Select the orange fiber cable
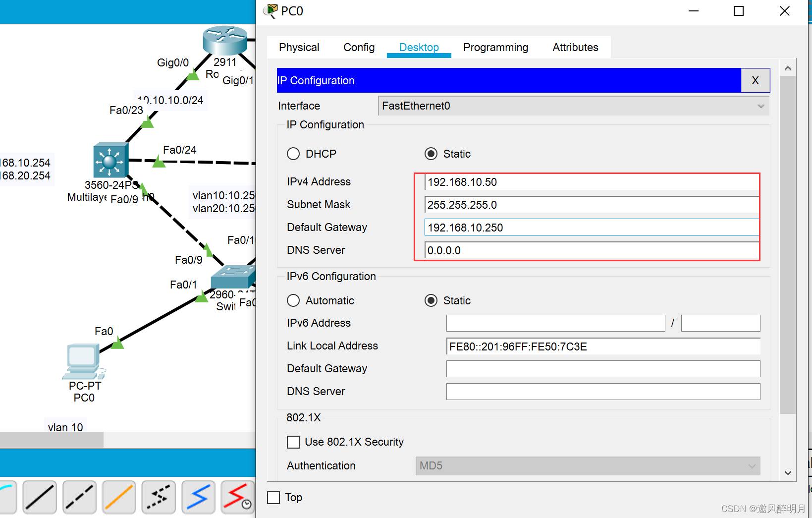 (x=119, y=496)
